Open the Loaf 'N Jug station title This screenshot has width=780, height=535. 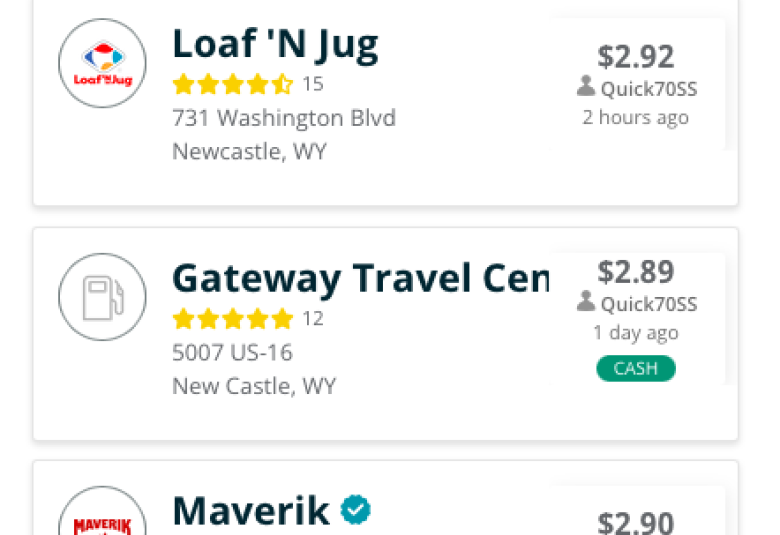(x=275, y=45)
